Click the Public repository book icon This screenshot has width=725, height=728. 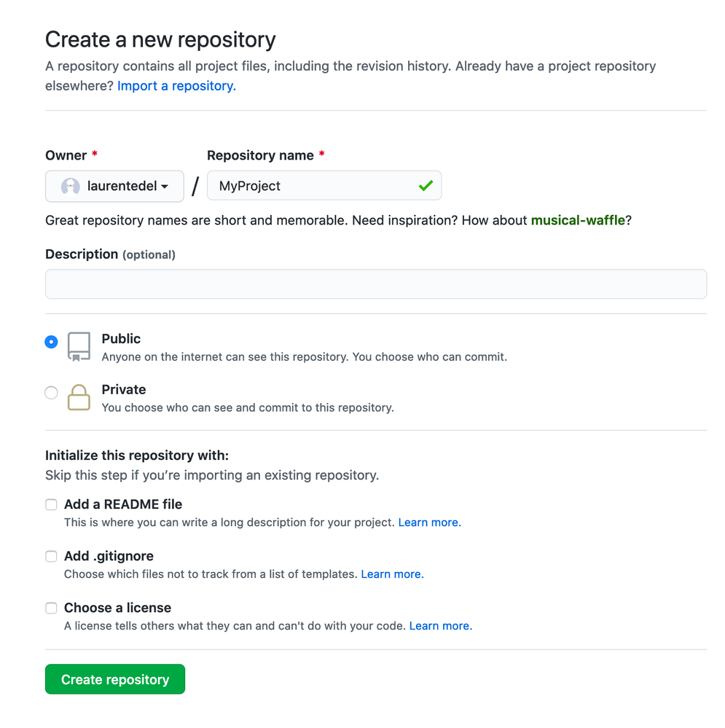coord(79,346)
